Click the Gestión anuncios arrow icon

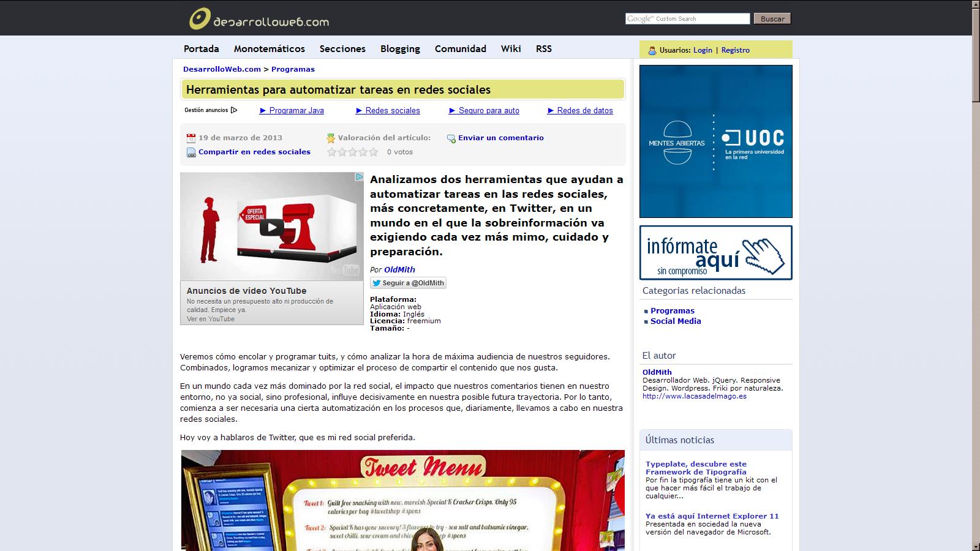[x=234, y=110]
